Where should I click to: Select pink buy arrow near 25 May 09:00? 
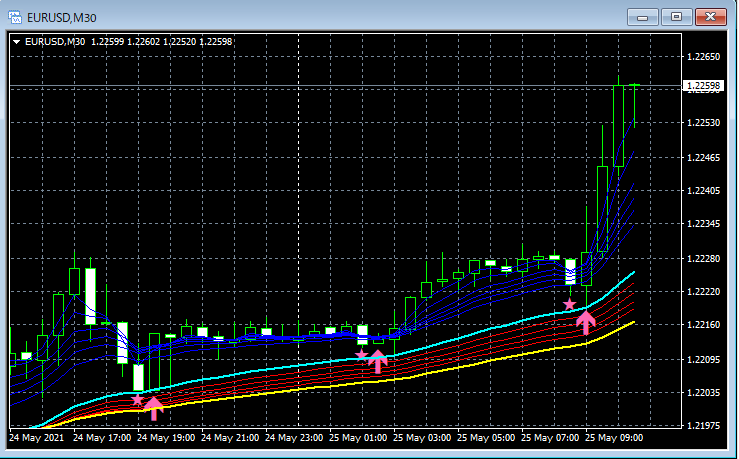coord(586,323)
